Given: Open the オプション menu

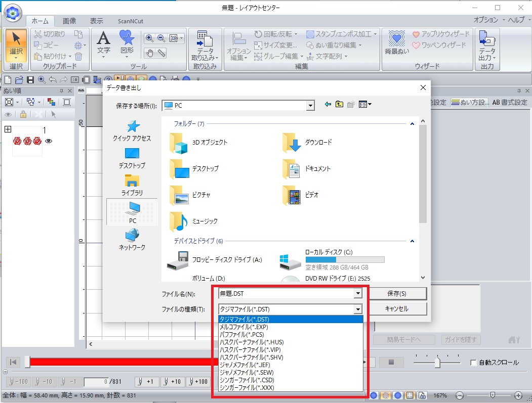Looking at the screenshot, I should coord(489,20).
